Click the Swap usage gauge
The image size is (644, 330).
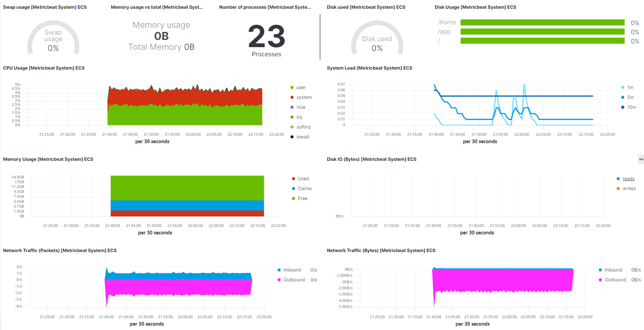tap(53, 38)
